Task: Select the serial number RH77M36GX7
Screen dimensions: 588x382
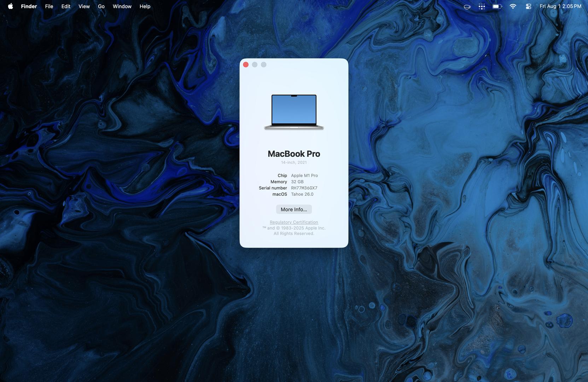Action: 304,188
